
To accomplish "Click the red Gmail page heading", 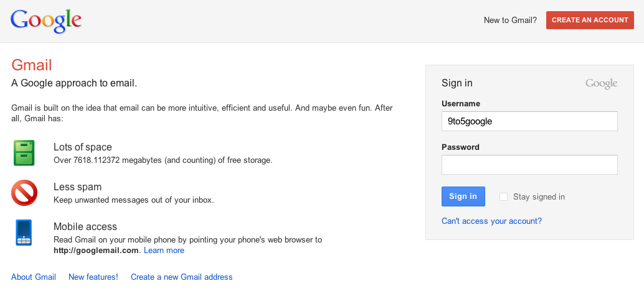I will [32, 65].
